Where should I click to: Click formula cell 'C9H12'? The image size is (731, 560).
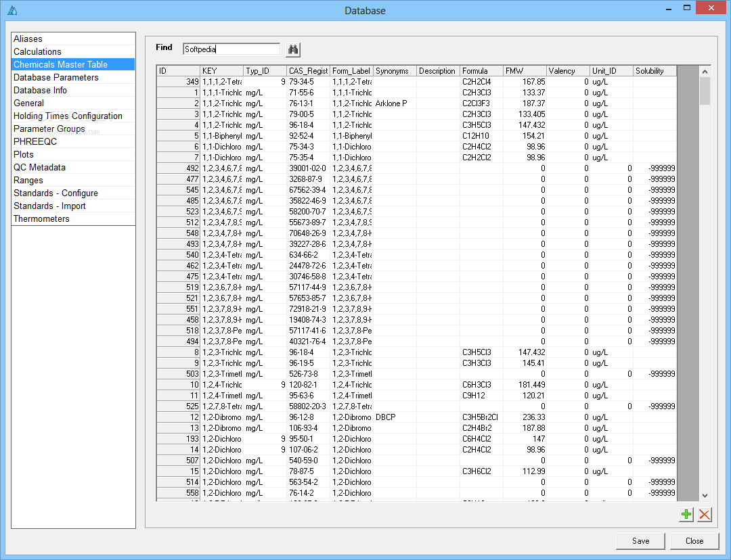[x=482, y=396]
